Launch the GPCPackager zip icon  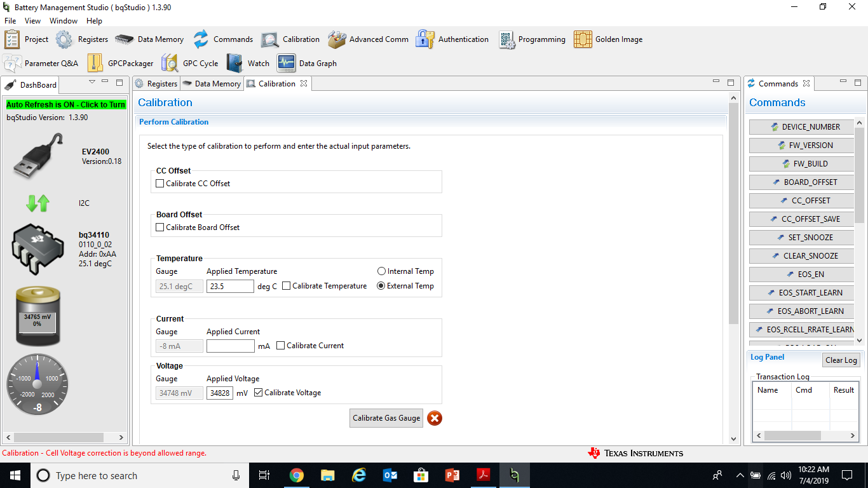coord(95,64)
